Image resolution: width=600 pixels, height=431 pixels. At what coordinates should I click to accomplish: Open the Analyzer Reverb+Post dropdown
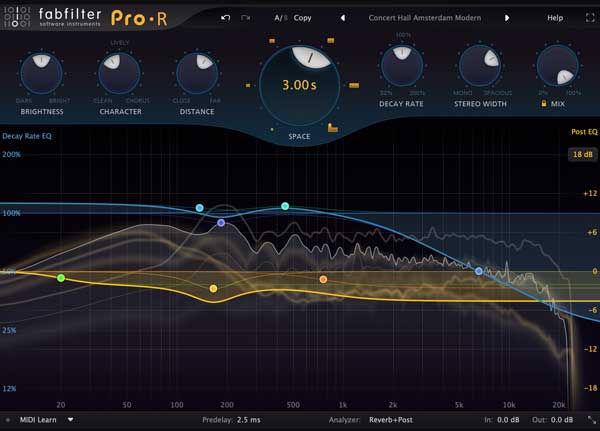391,420
